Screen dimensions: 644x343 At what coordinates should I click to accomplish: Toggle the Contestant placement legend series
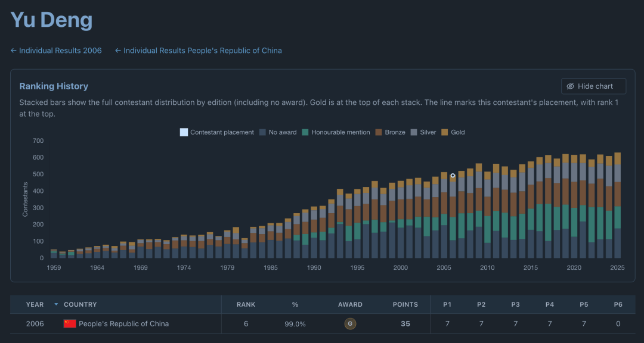tap(217, 132)
